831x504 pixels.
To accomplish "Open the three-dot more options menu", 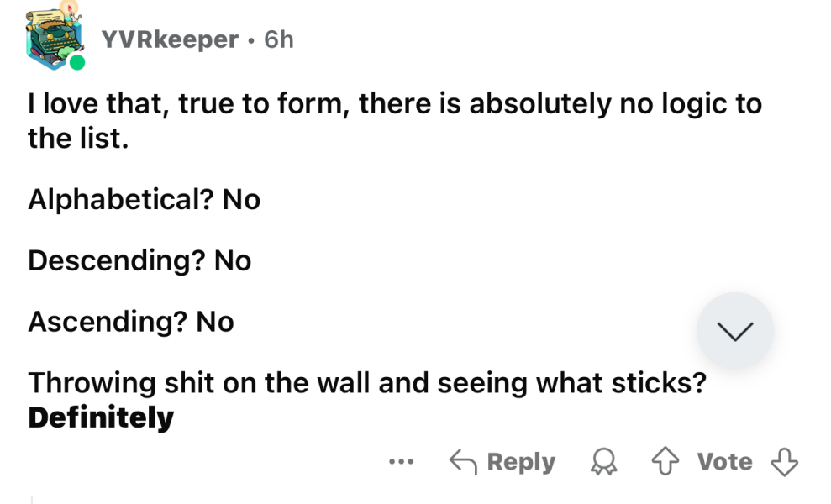I will pos(402,462).
